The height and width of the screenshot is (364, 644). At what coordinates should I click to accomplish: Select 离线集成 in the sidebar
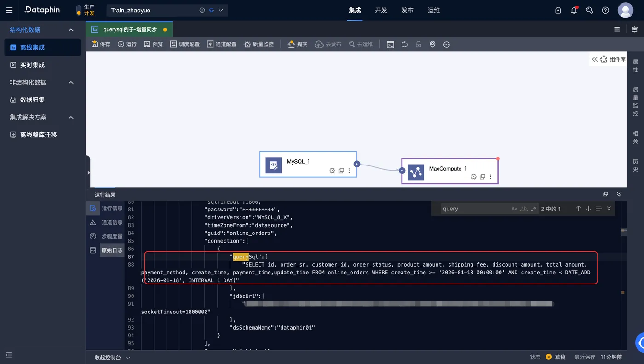[43, 47]
